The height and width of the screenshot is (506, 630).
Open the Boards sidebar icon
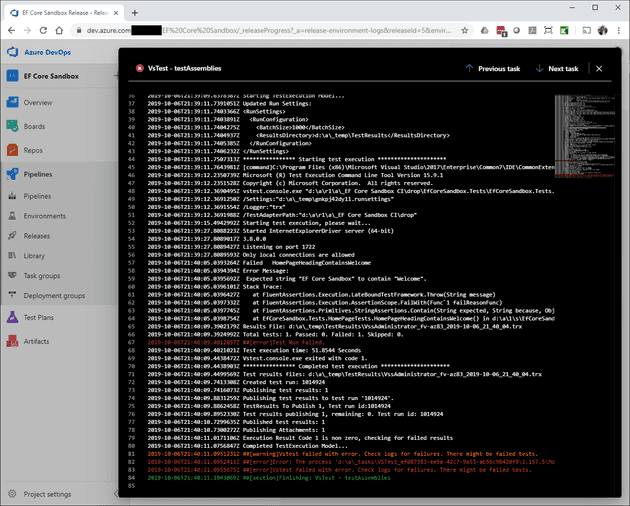12,126
